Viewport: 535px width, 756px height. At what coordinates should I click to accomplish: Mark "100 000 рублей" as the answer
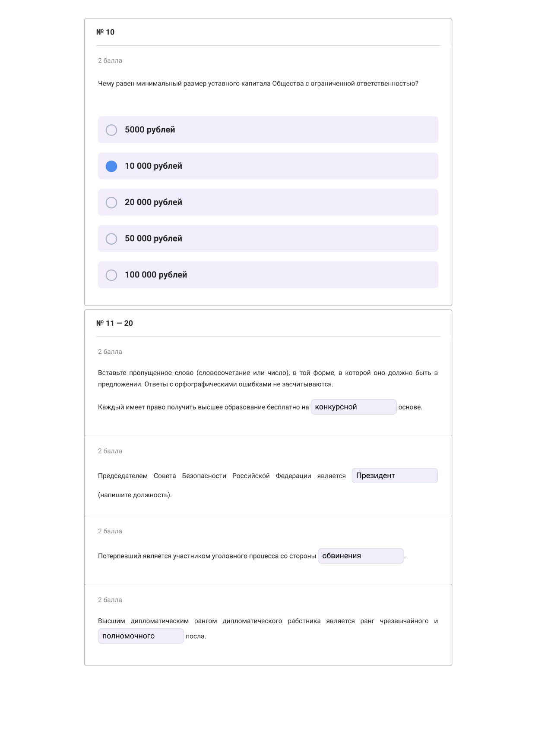[x=268, y=274]
